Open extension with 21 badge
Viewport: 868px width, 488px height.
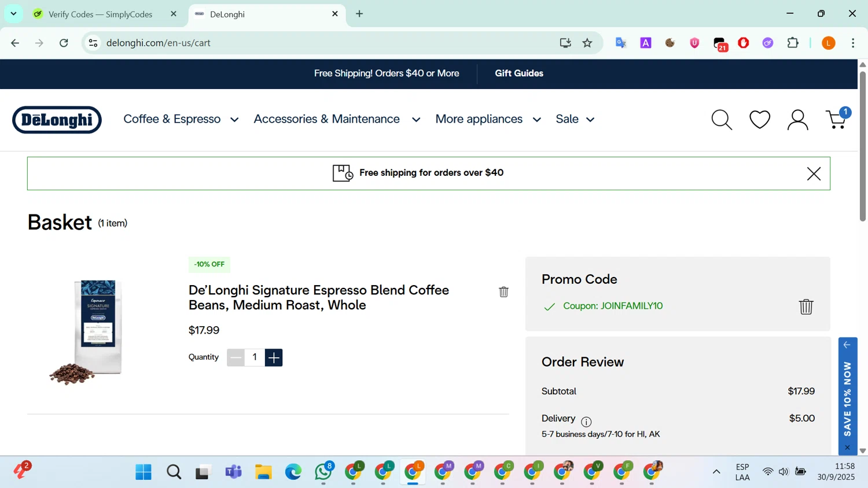point(720,44)
